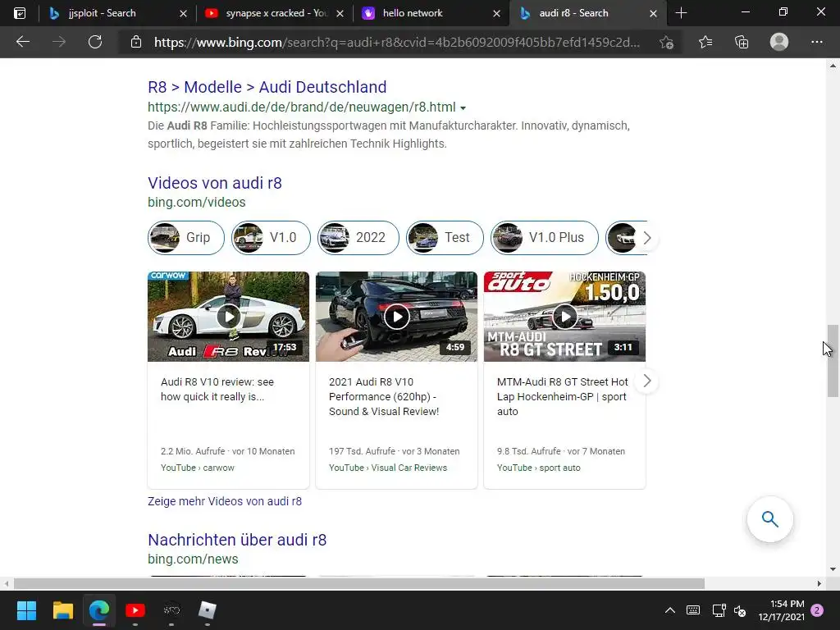Click YouTube › sport auto source text
Image resolution: width=840 pixels, height=630 pixels.
[x=538, y=468]
